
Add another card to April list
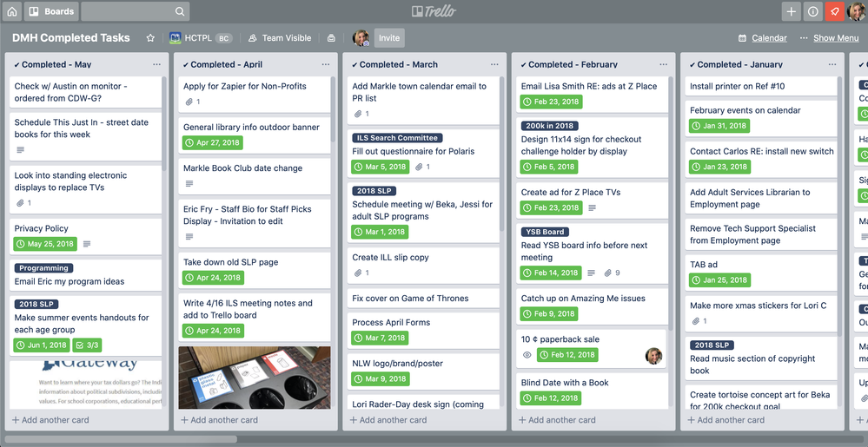click(x=219, y=420)
